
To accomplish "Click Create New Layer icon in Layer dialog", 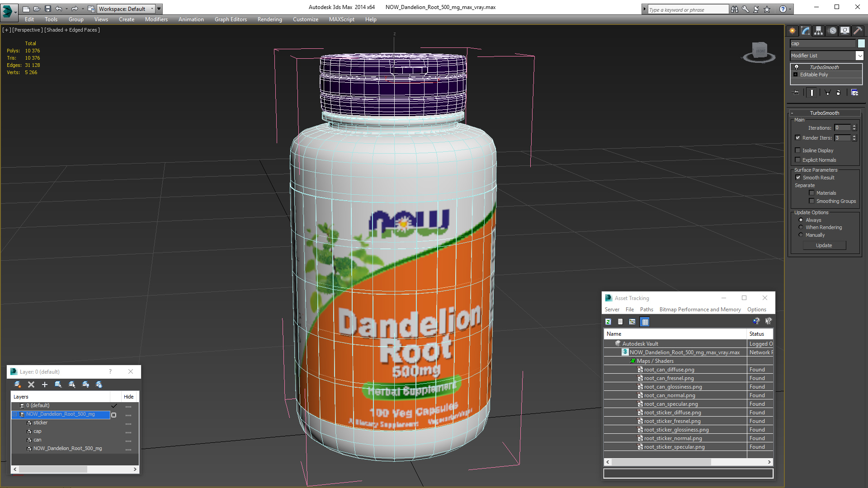I will click(18, 385).
